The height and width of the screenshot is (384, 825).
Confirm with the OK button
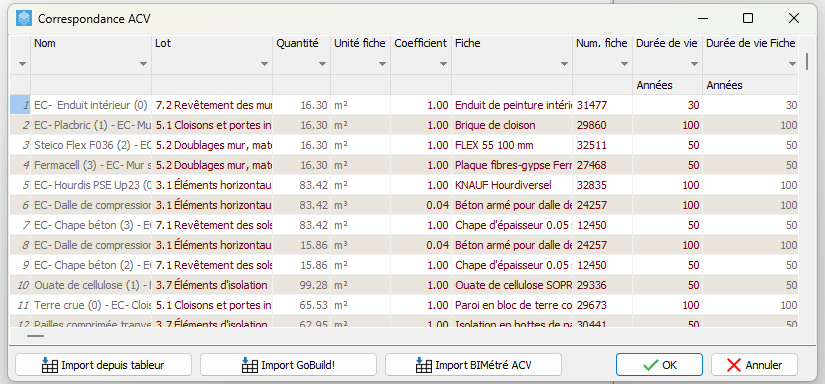(x=659, y=365)
